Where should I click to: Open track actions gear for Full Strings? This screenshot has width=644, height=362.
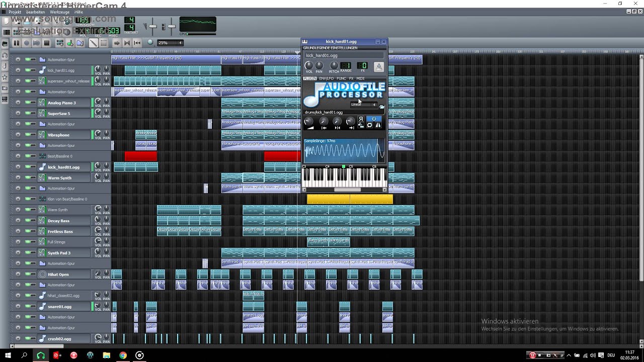(18, 242)
